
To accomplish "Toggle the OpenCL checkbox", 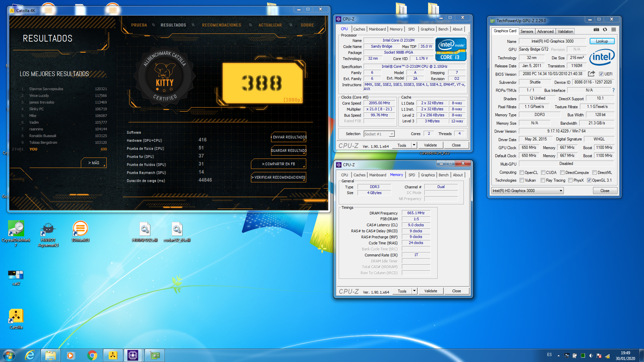I will (x=522, y=173).
